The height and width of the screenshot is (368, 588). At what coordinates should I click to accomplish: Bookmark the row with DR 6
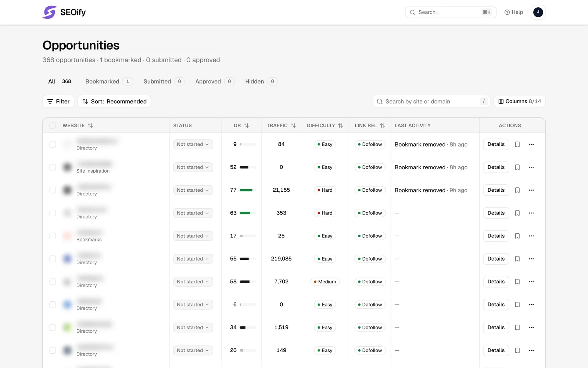(517, 305)
